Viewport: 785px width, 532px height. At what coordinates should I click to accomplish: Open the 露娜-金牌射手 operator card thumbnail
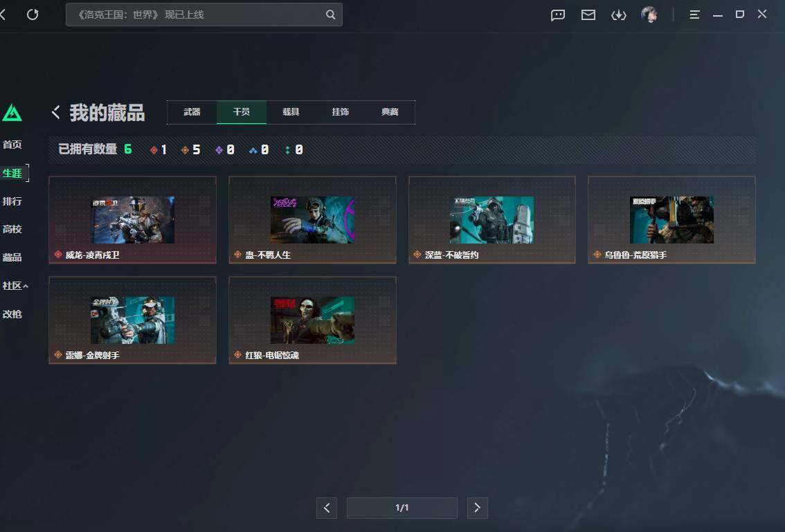[x=133, y=320]
